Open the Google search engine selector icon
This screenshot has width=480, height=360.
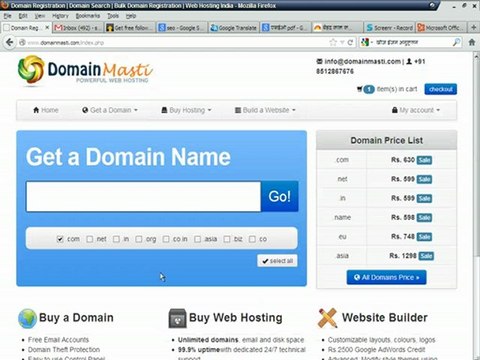coord(365,42)
